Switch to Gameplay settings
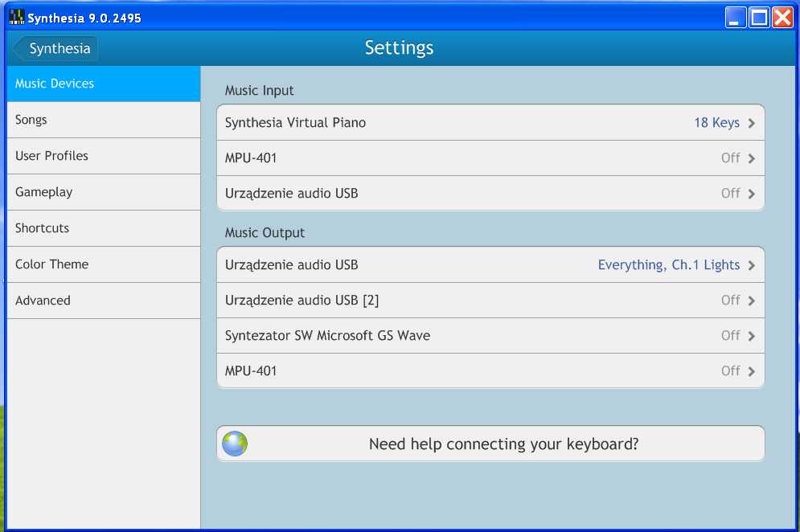 [104, 192]
